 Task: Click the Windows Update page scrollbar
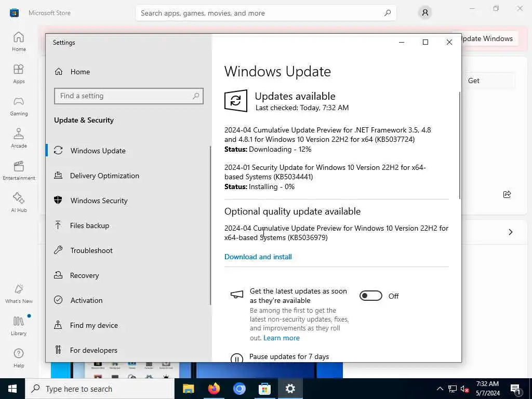460,145
